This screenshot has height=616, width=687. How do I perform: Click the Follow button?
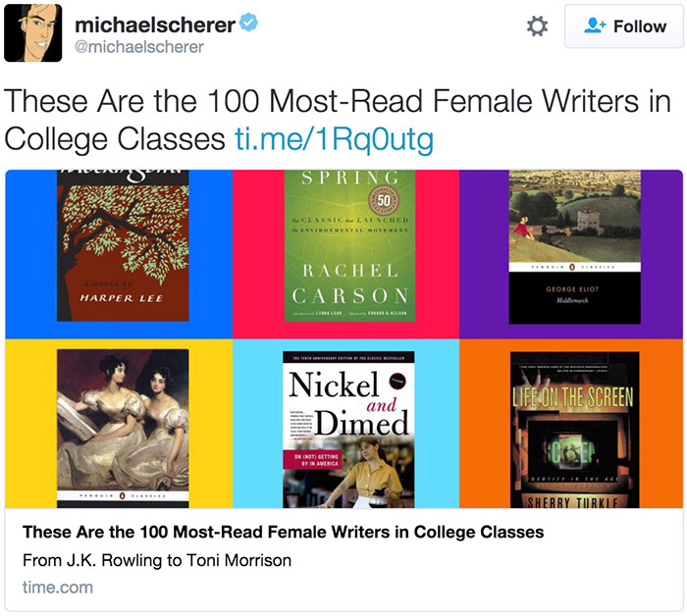(624, 26)
